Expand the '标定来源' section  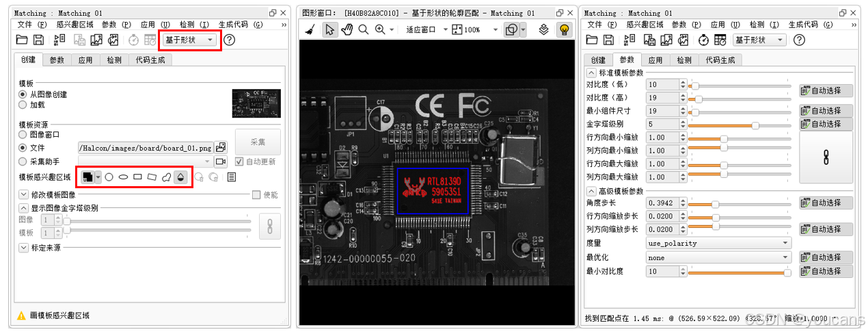tap(23, 248)
